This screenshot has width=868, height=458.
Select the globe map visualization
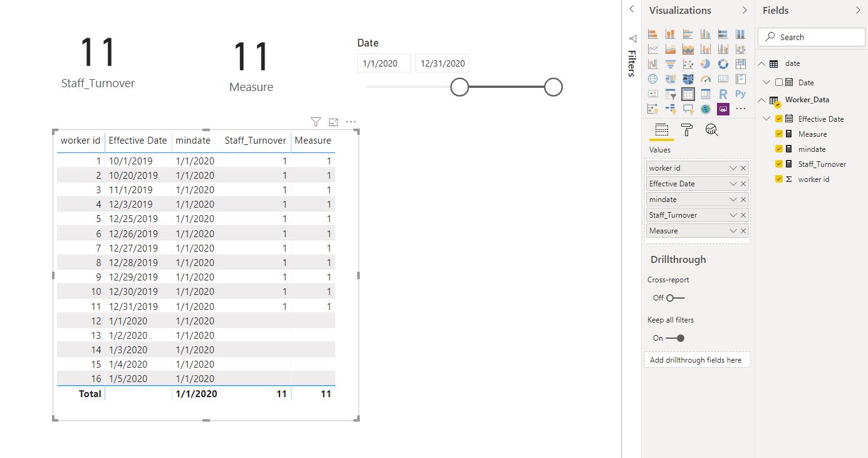pos(653,78)
